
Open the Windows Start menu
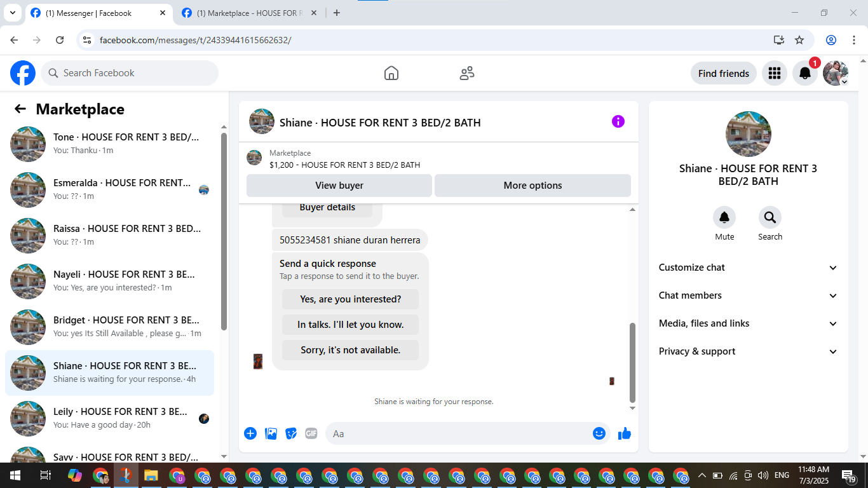pos(15,475)
